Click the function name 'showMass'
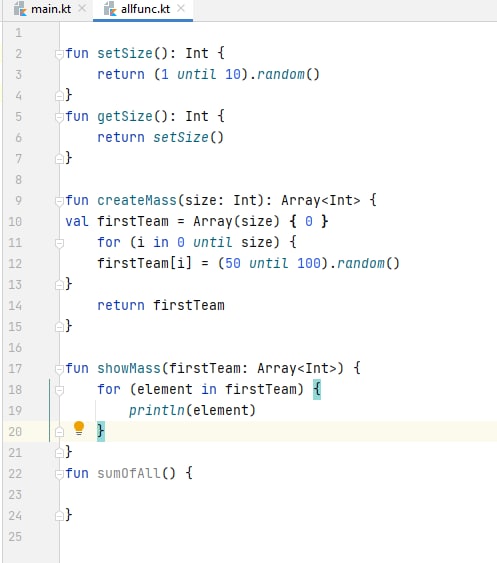 [x=129, y=368]
